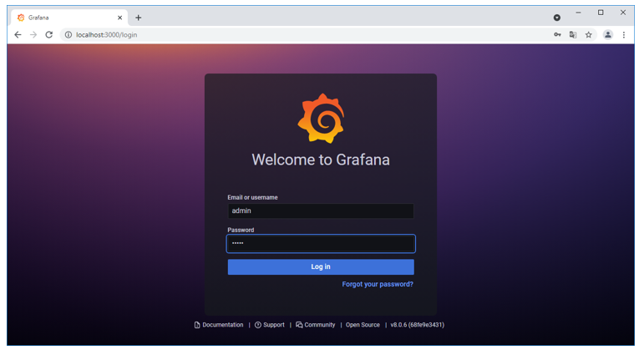Maximize the Chrome window
This screenshot has height=355, width=644.
pos(601,13)
